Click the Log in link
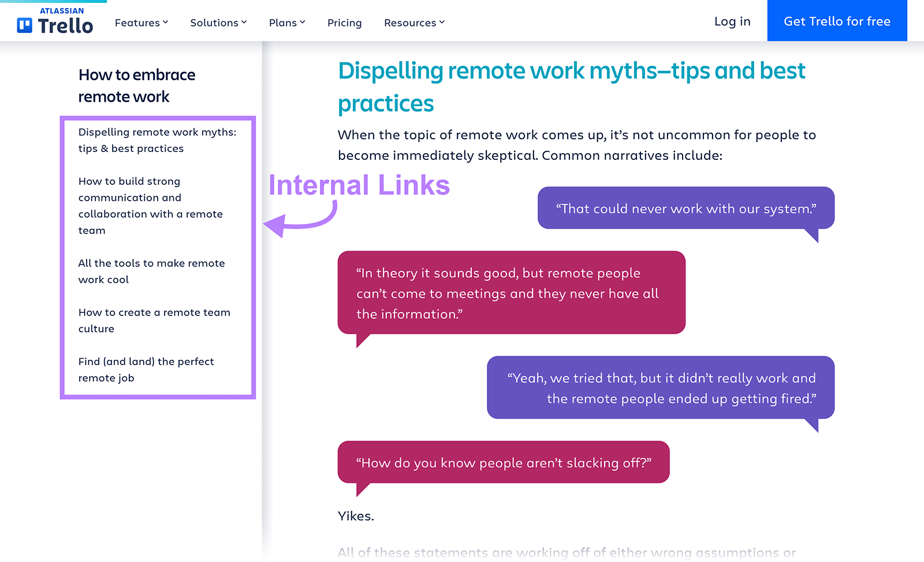Screen dimensions: 924x562 coord(732,21)
